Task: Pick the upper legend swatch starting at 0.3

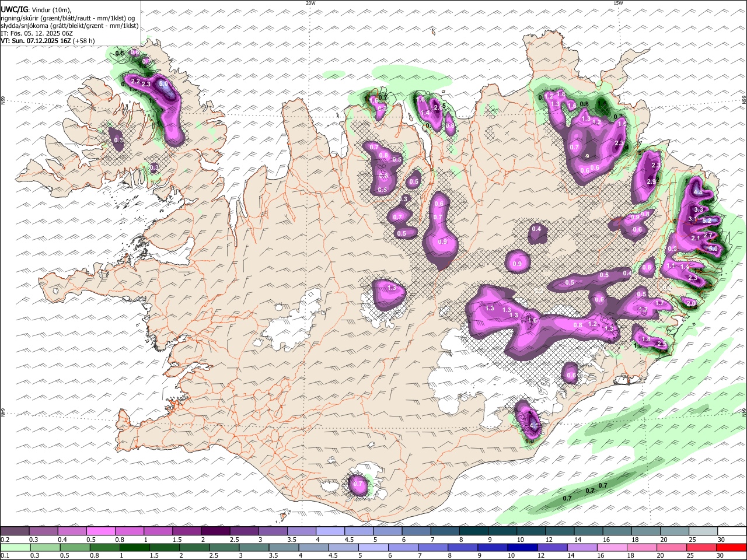Action: click(x=44, y=531)
